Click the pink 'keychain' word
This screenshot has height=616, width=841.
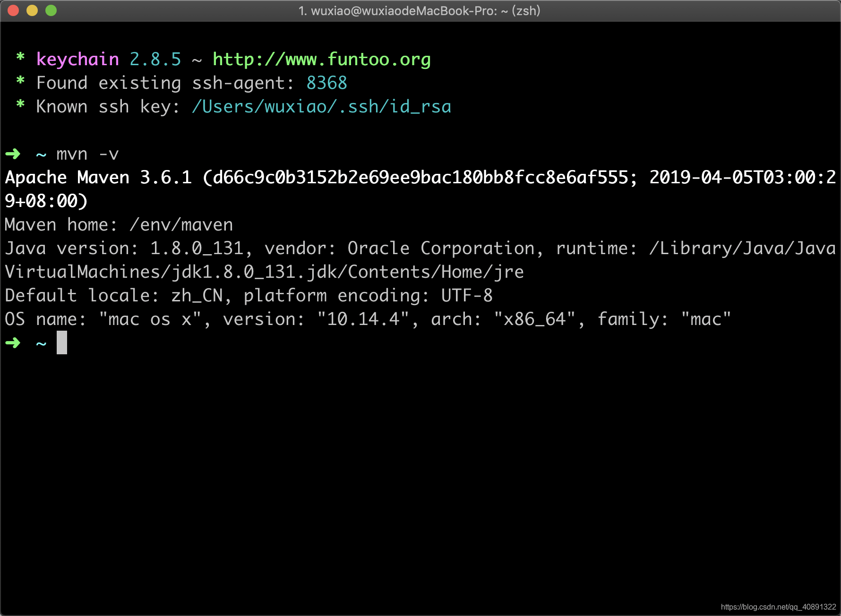coord(77,60)
